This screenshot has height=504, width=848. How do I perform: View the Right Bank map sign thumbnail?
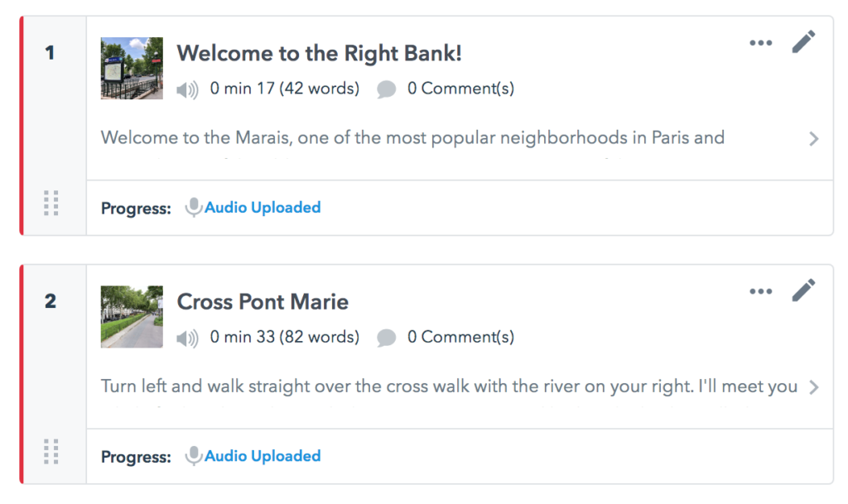[x=132, y=68]
